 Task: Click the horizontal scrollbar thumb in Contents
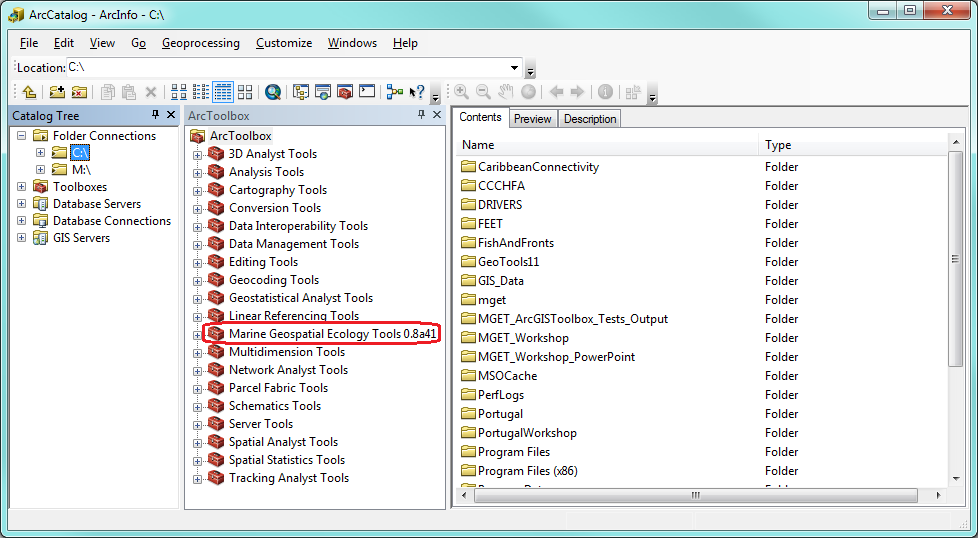[695, 496]
